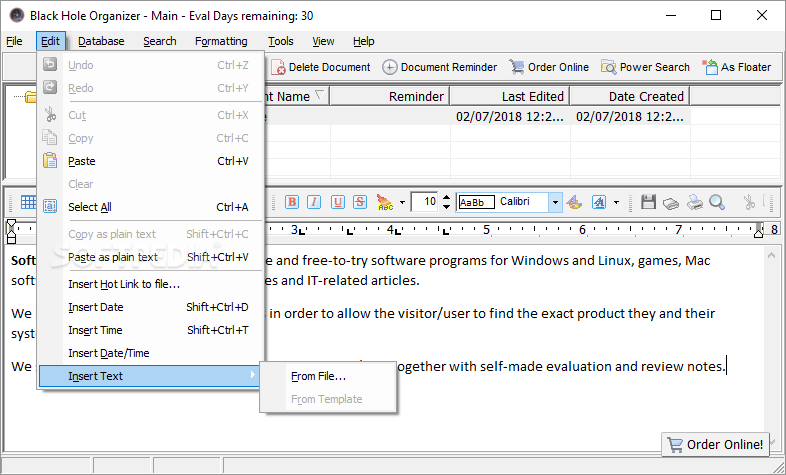The width and height of the screenshot is (786, 475).
Task: Click the scanner icon in editor toolbar
Action: (x=671, y=203)
